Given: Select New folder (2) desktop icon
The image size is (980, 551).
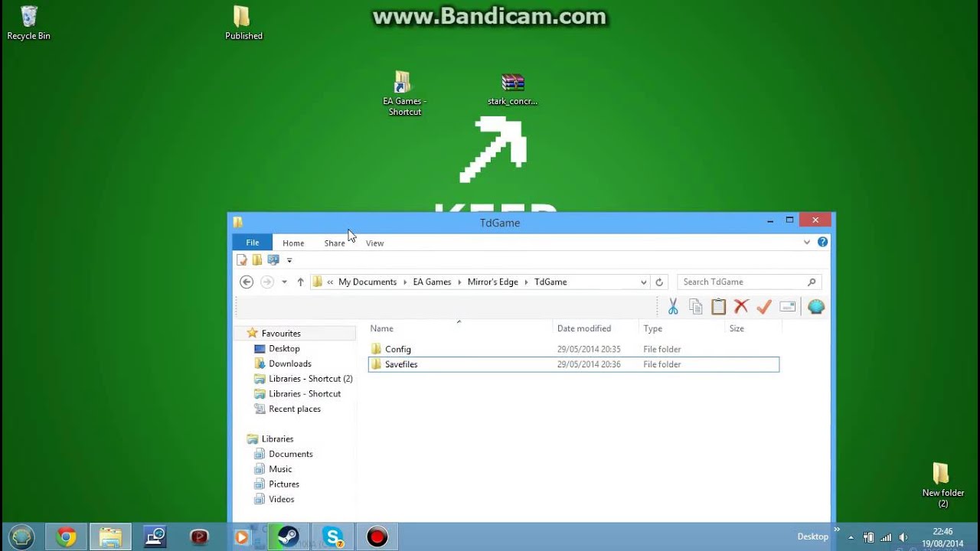Looking at the screenshot, I should pyautogui.click(x=942, y=485).
